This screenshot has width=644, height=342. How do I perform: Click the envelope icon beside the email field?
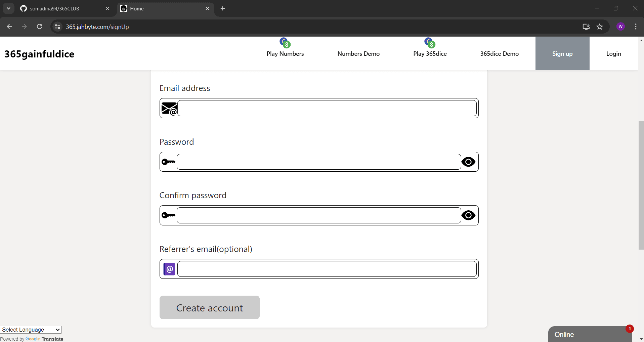coord(169,109)
